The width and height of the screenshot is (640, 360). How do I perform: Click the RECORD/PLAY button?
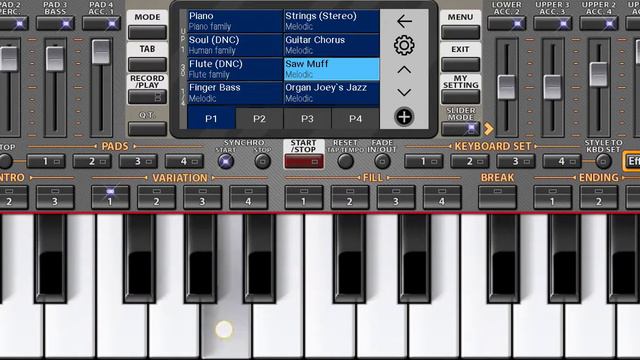(147, 97)
